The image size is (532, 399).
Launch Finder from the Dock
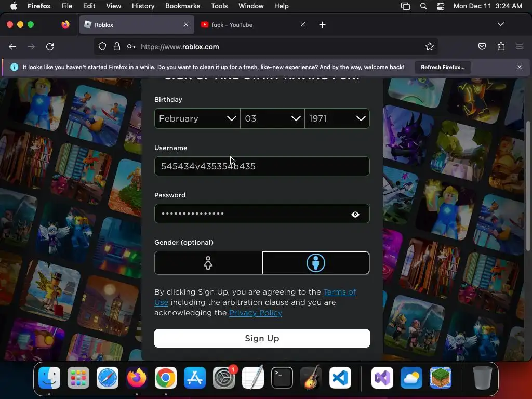click(49, 378)
